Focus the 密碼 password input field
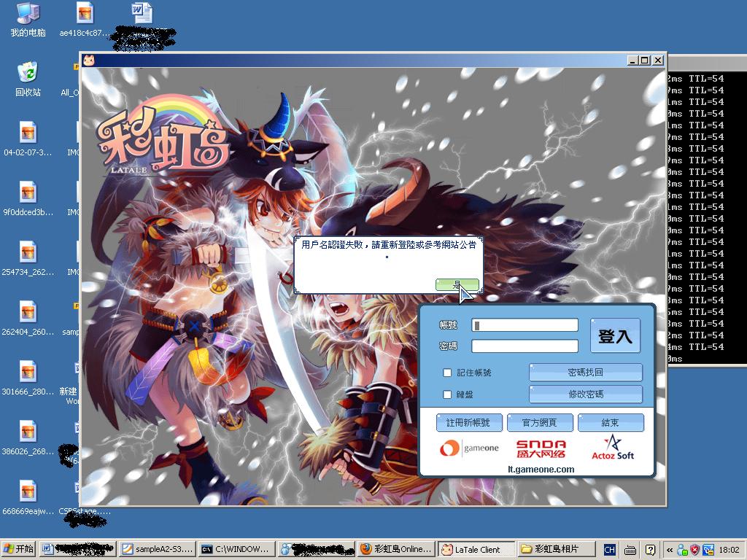The width and height of the screenshot is (747, 560). (x=525, y=346)
